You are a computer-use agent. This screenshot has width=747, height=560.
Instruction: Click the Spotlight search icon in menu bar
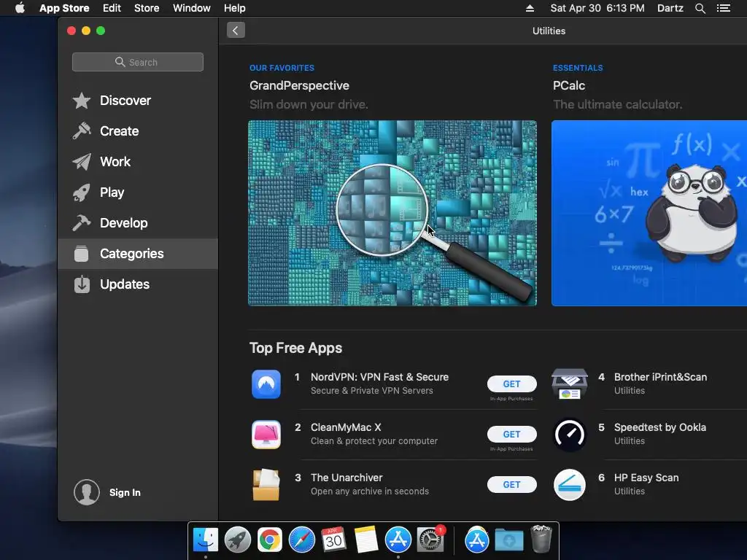(x=700, y=8)
